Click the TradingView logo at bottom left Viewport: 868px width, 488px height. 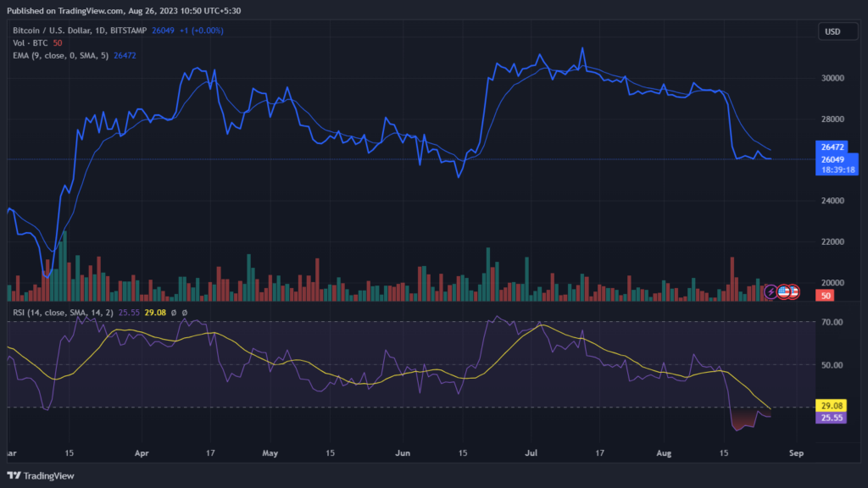pyautogui.click(x=40, y=476)
